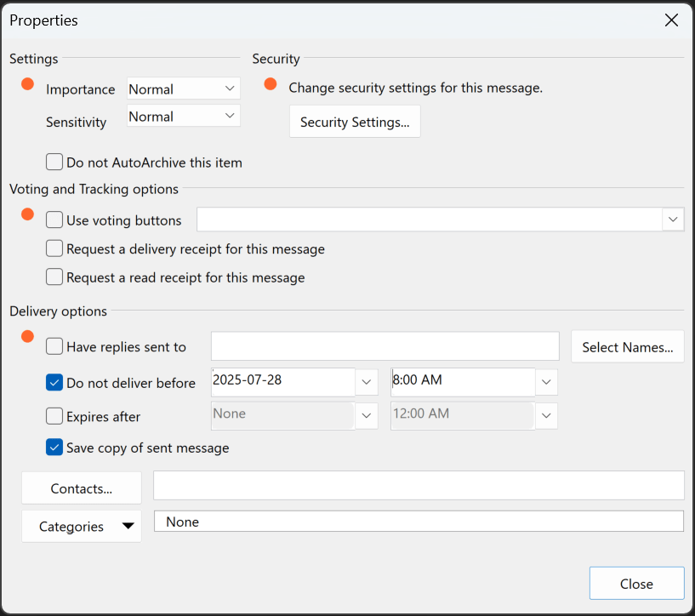Click the orange Security section icon
695x616 pixels.
click(x=271, y=84)
